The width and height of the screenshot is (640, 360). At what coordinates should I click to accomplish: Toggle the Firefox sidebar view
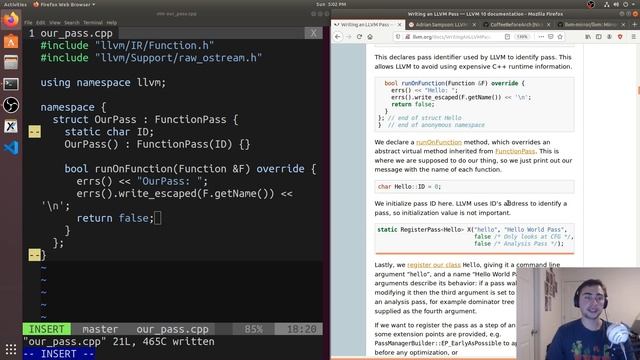point(598,37)
